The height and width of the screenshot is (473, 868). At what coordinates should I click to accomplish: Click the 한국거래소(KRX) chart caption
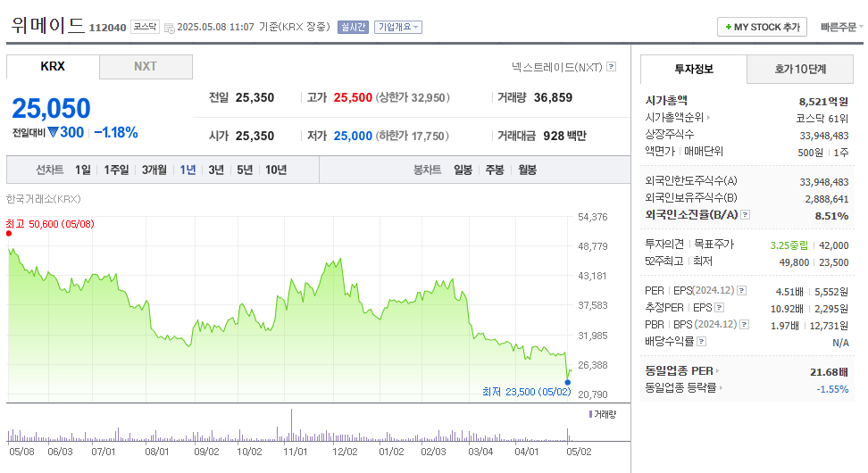[x=43, y=199]
